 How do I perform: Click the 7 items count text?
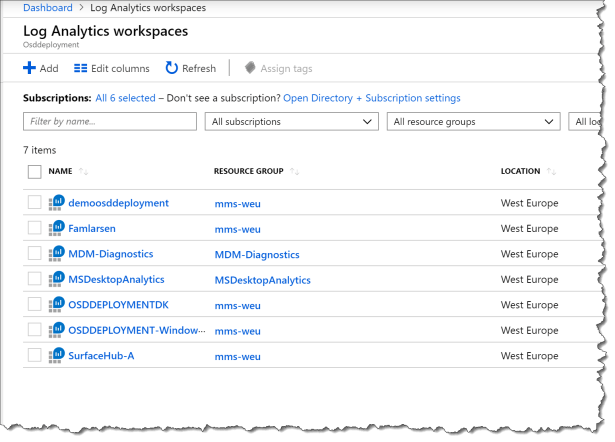pyautogui.click(x=40, y=150)
